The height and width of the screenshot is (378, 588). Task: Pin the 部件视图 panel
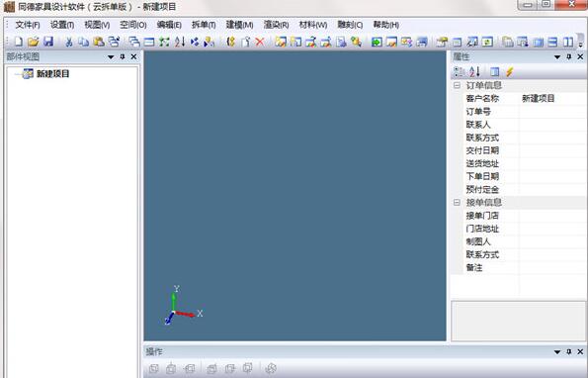coord(123,56)
